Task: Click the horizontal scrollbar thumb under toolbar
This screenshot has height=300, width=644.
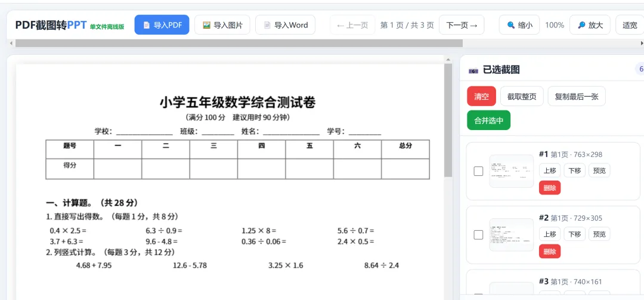Action: [x=239, y=43]
